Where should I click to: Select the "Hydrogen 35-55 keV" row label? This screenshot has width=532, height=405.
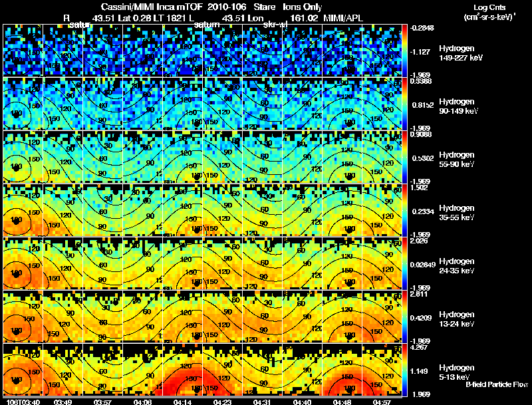[x=456, y=213]
